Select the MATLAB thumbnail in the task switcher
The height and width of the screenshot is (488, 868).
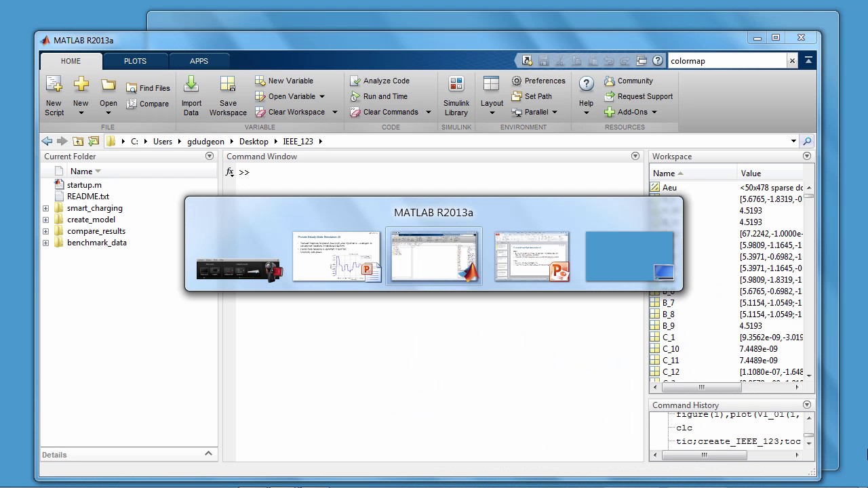(x=434, y=256)
